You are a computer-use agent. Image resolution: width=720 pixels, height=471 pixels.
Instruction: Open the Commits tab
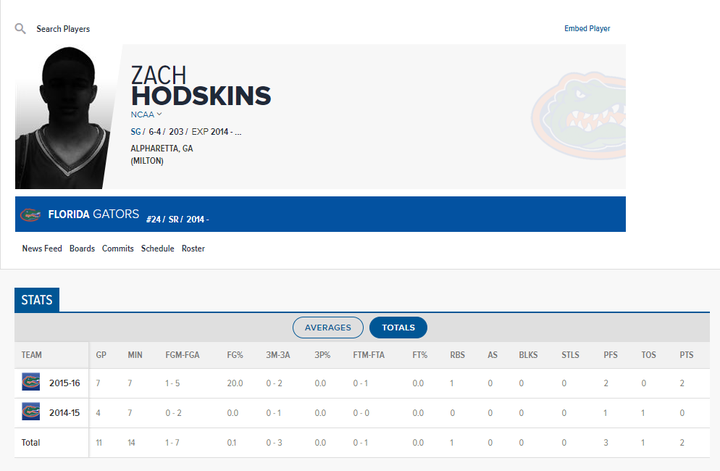pos(118,248)
